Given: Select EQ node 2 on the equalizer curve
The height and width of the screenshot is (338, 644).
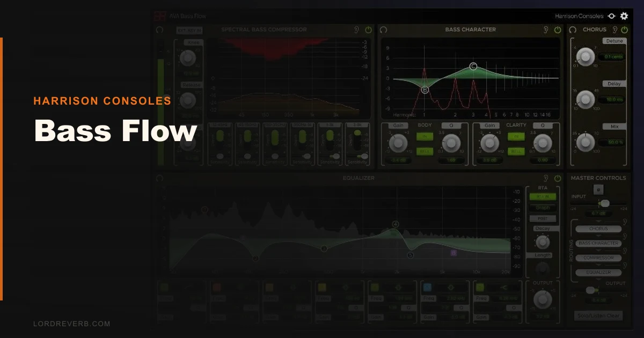Looking at the screenshot, I should point(256,258).
